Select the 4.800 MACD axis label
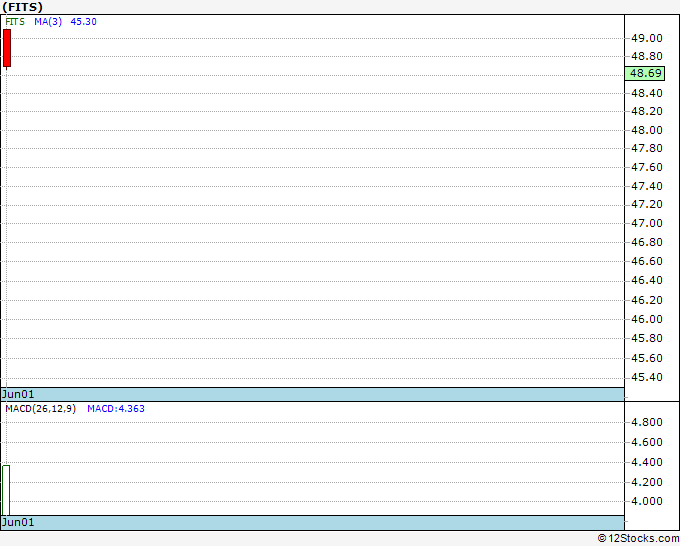This screenshot has width=680, height=546. [647, 422]
